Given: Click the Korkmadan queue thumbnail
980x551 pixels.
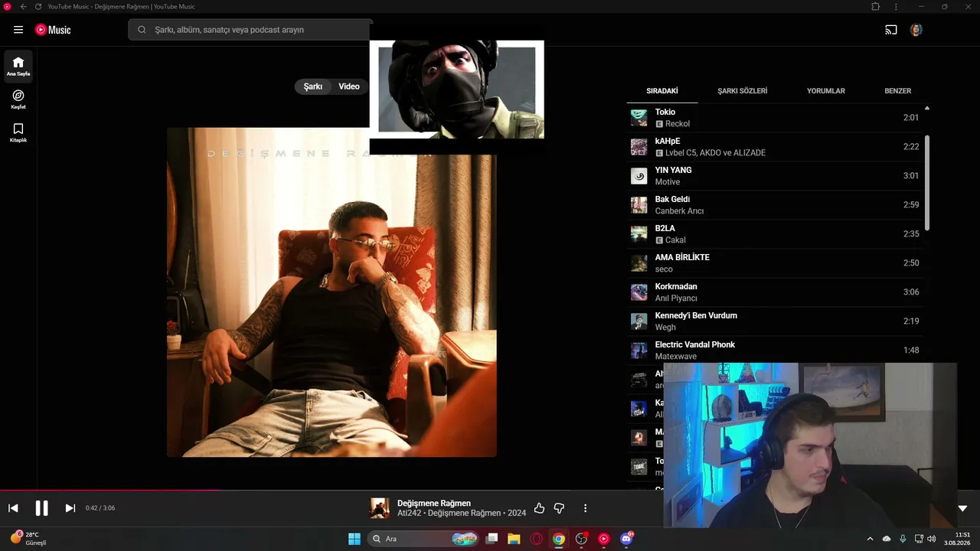Looking at the screenshot, I should click(x=639, y=292).
